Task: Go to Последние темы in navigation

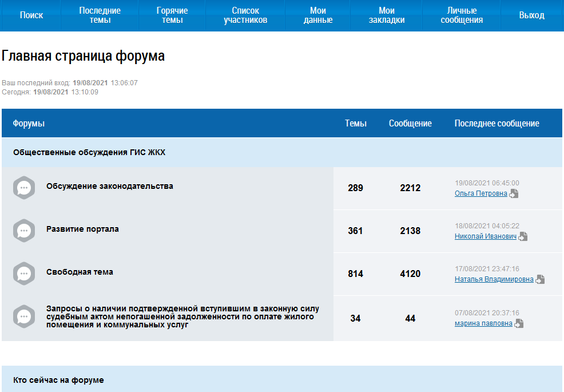Action: 100,15
